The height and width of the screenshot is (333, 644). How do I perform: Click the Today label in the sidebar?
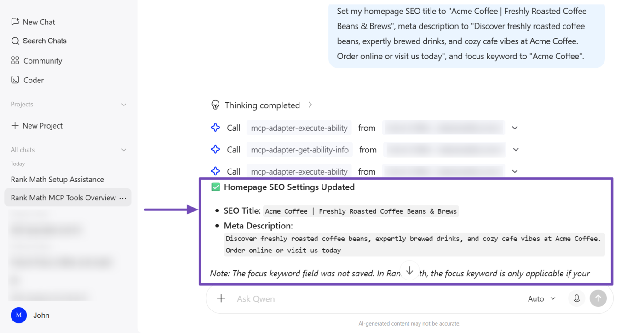18,164
